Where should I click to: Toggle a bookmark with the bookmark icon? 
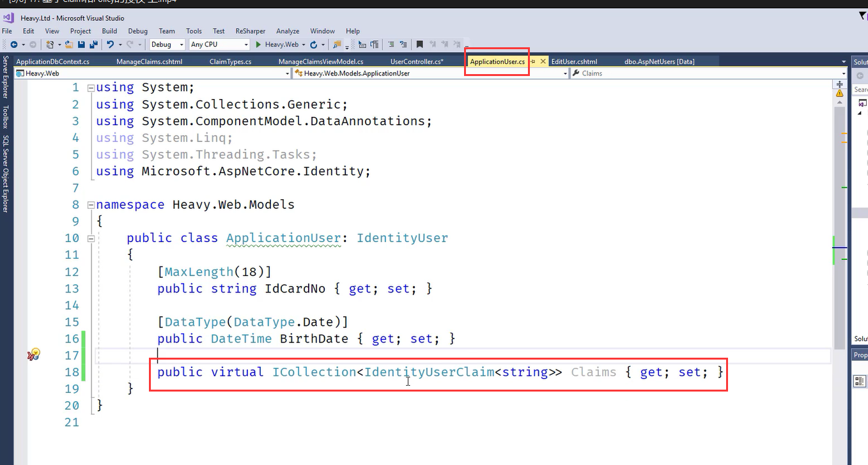[x=420, y=45]
